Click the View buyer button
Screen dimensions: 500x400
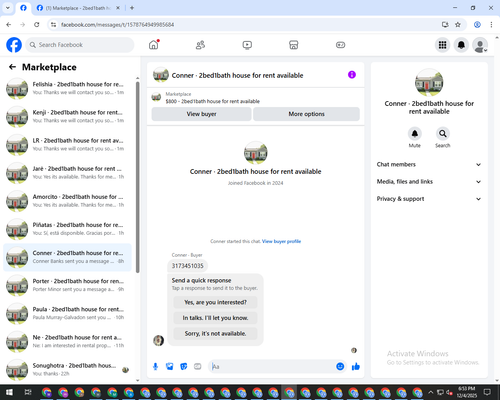click(x=201, y=114)
